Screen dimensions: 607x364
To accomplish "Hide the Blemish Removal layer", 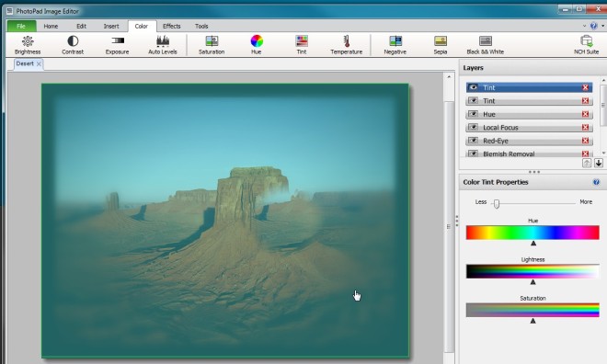I will pyautogui.click(x=473, y=154).
